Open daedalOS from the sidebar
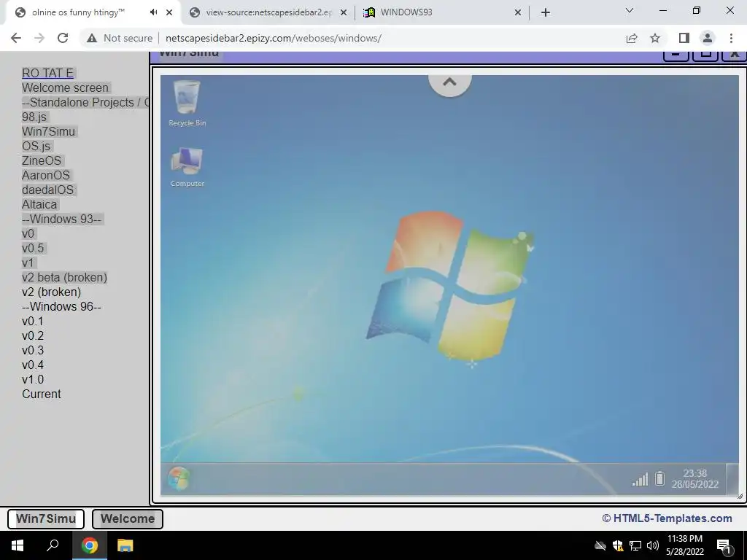Screen dimensions: 747x560 tap(48, 190)
